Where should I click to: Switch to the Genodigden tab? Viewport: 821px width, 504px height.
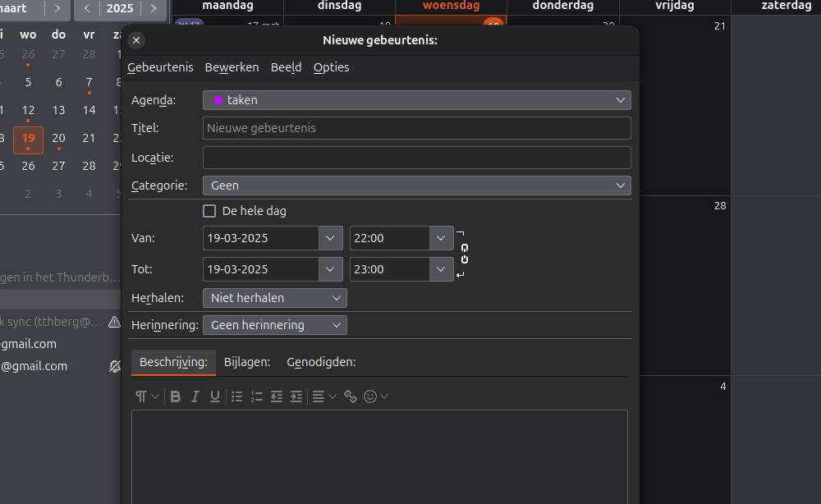(321, 362)
